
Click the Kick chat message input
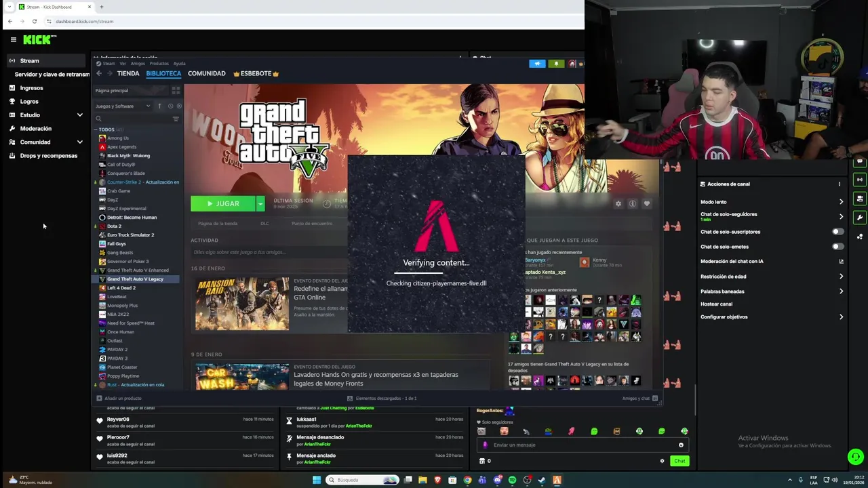tap(583, 445)
